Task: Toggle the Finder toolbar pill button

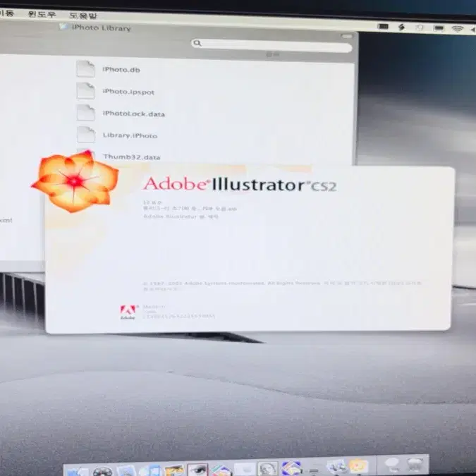Action: pos(347,36)
